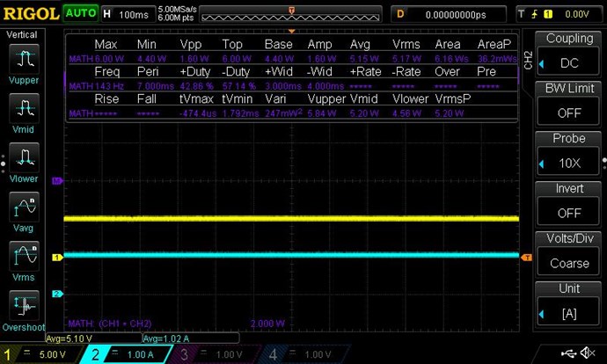Click the RIGOL logo
This screenshot has width=607, height=364.
coord(31,14)
